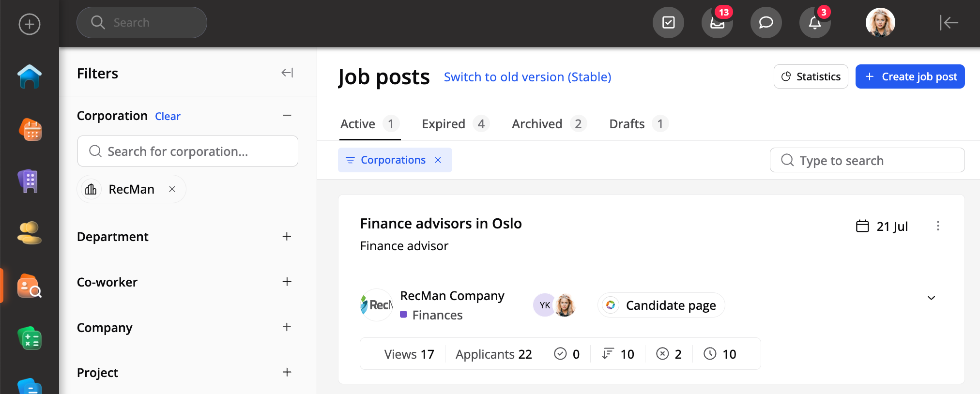Expand the Co-worker filter section
This screenshot has width=980, height=394.
(287, 282)
